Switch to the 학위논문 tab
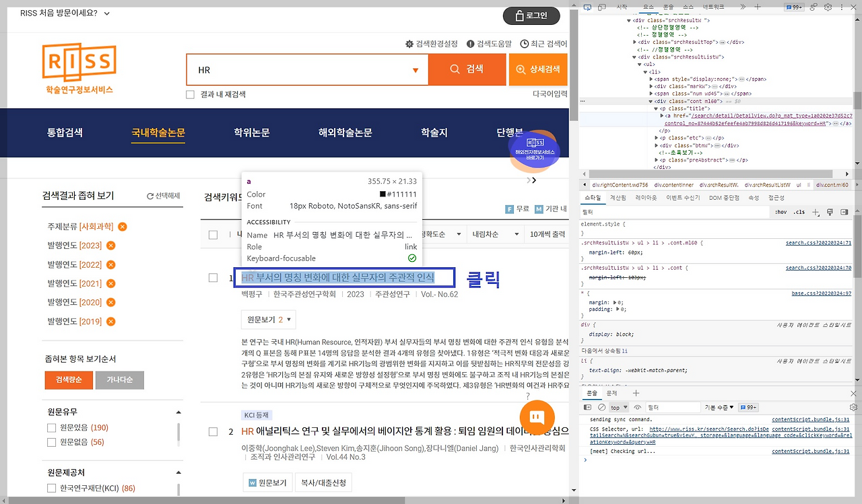 point(252,133)
